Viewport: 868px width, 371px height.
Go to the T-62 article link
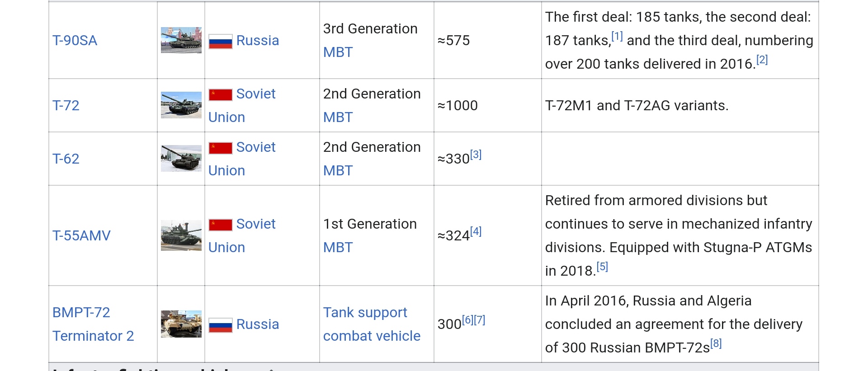[66, 159]
